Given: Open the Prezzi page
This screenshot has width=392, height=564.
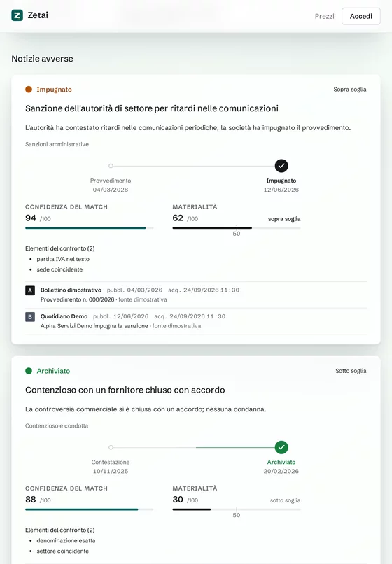Looking at the screenshot, I should tap(324, 16).
